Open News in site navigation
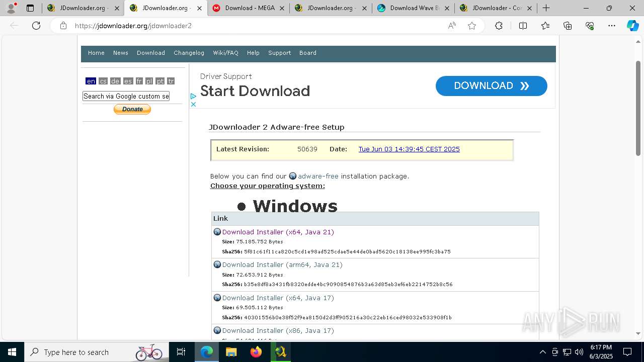The image size is (644, 362). [121, 53]
